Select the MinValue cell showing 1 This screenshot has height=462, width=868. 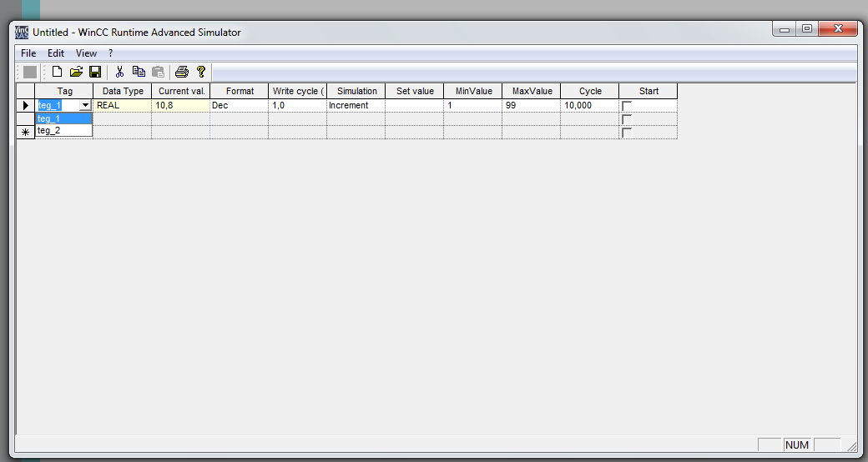coord(472,105)
